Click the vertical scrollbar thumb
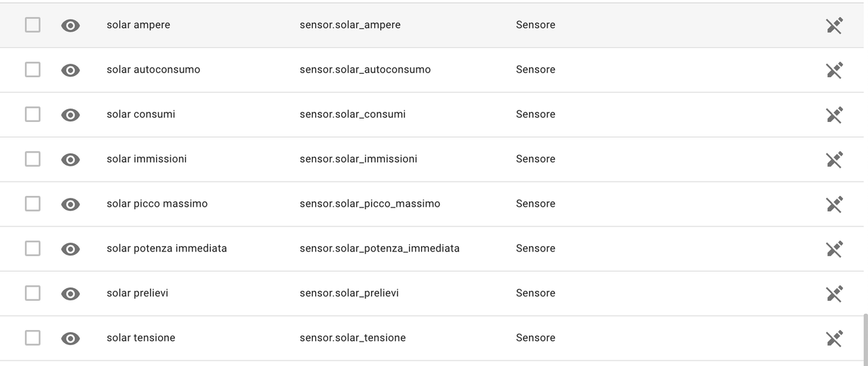This screenshot has width=868, height=366. click(x=865, y=339)
